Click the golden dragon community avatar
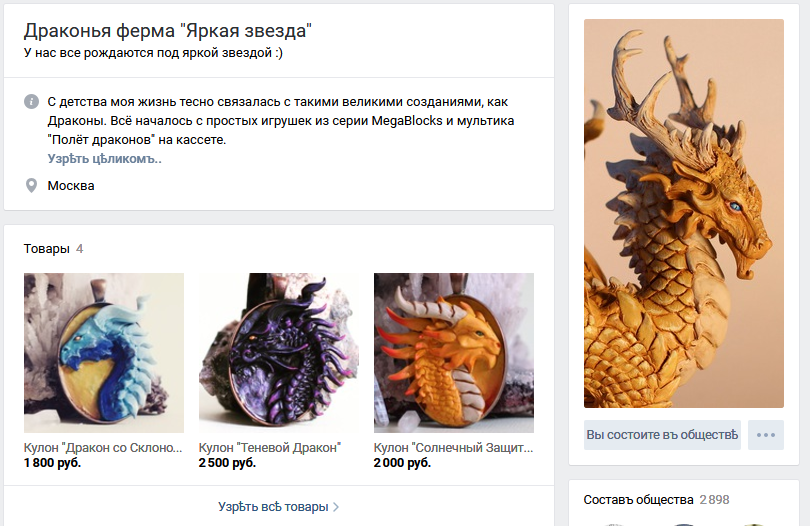This screenshot has height=526, width=810. [x=683, y=213]
